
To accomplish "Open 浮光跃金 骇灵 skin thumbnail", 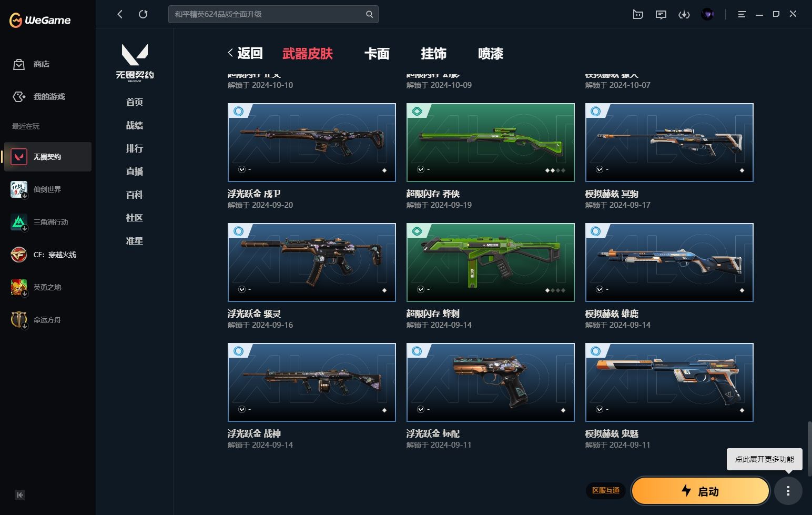I will coord(312,262).
